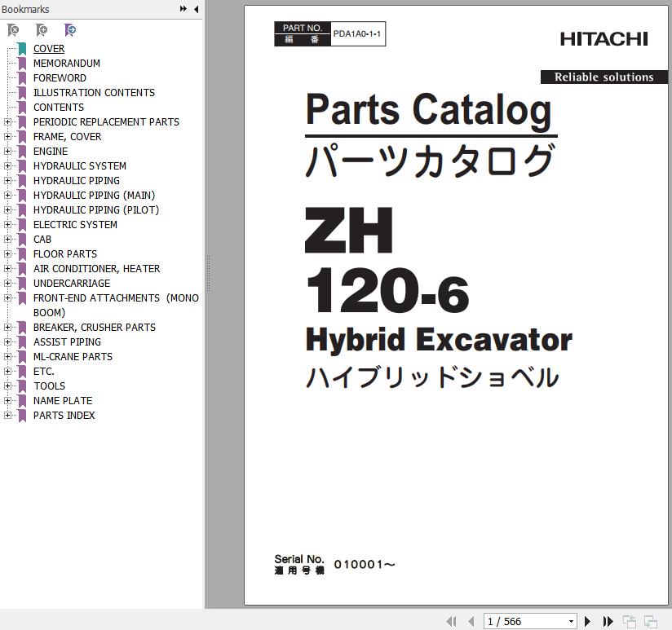Open the FOREWORD bookmark
672x630 pixels.
coord(60,78)
